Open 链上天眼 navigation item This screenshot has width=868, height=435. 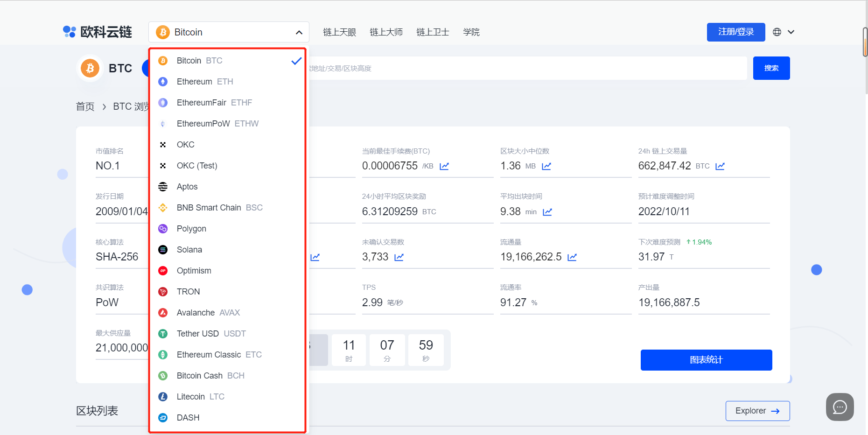(340, 32)
